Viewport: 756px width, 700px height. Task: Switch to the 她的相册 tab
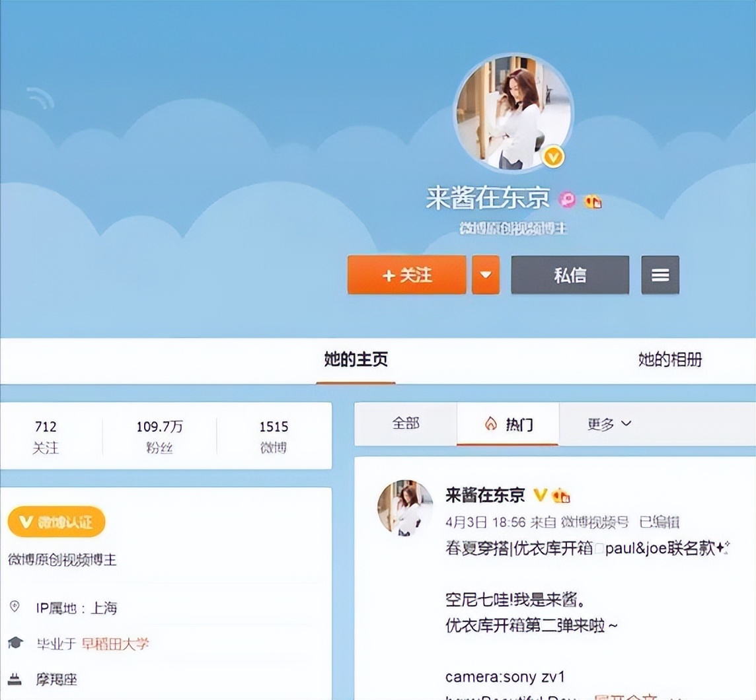pos(670,361)
